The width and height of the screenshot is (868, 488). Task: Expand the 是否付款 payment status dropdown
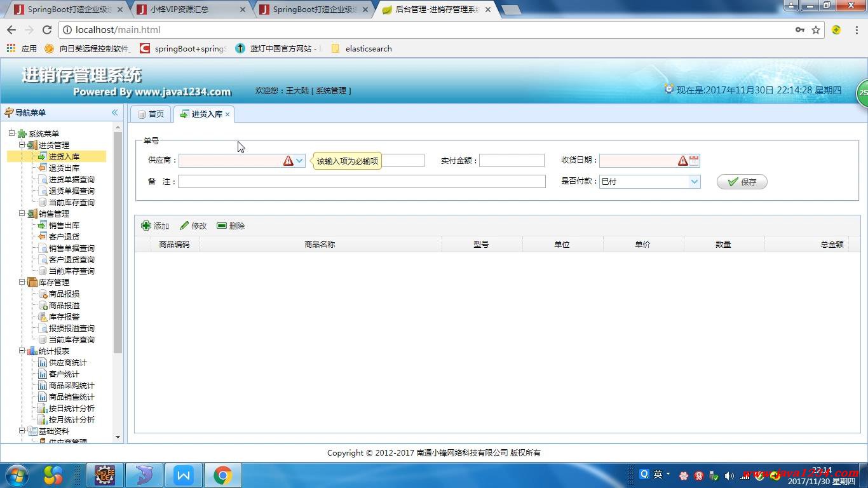tap(694, 182)
